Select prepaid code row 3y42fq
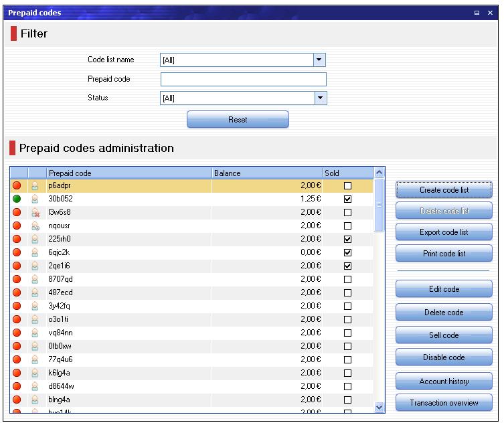The image size is (504, 427). coord(191,306)
